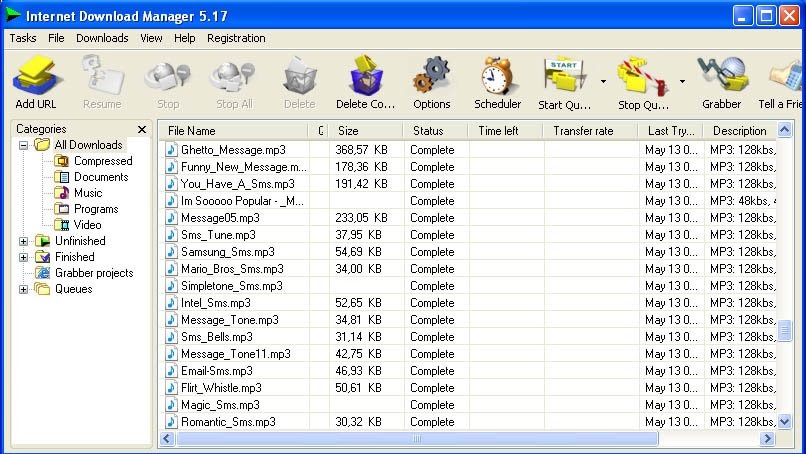Click vertical scrollbar down arrow

pyautogui.click(x=784, y=422)
